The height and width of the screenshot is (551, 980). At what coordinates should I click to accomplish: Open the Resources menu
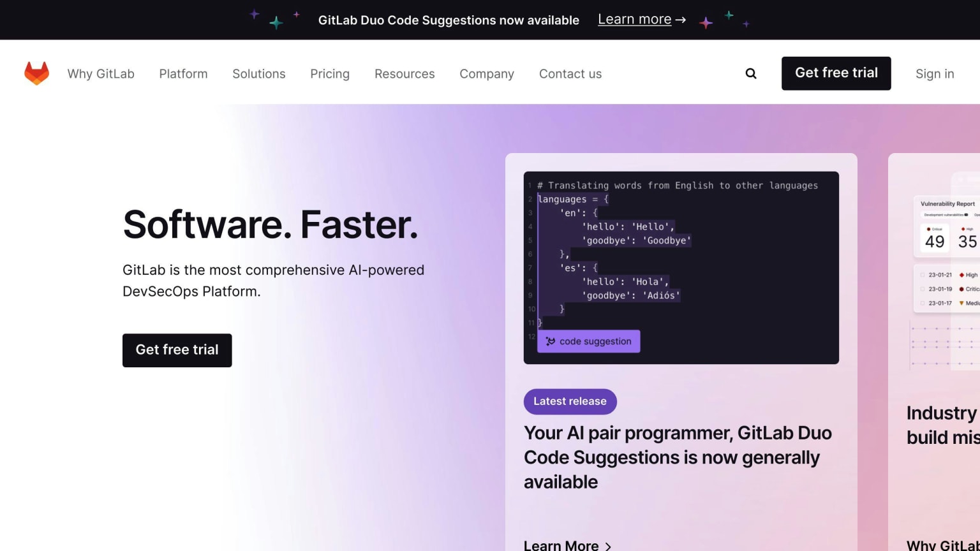tap(405, 73)
